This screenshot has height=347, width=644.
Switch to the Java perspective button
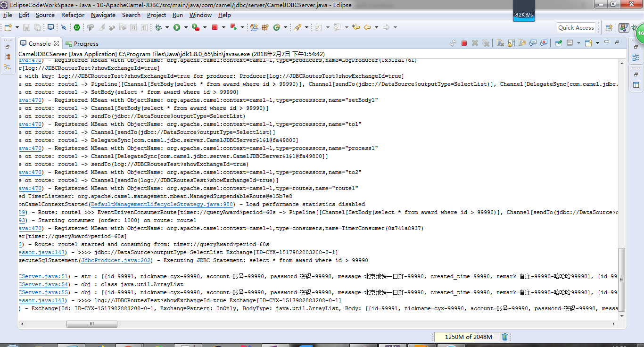[x=623, y=28]
